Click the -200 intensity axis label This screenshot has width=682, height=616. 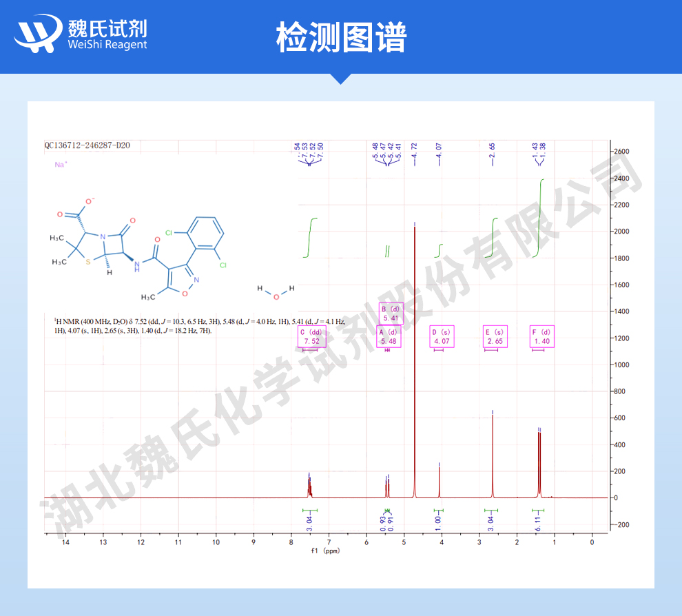[621, 524]
